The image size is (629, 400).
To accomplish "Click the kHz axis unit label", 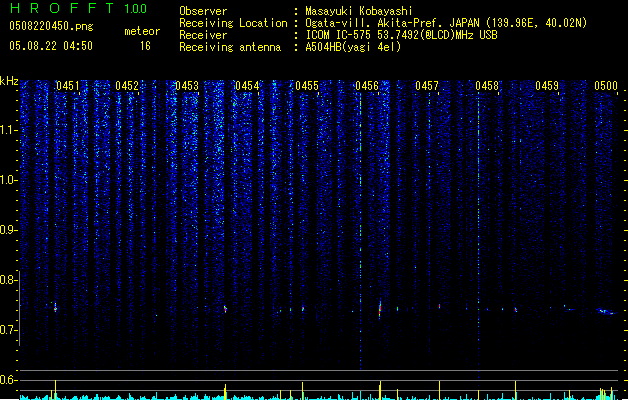I will pyautogui.click(x=9, y=81).
